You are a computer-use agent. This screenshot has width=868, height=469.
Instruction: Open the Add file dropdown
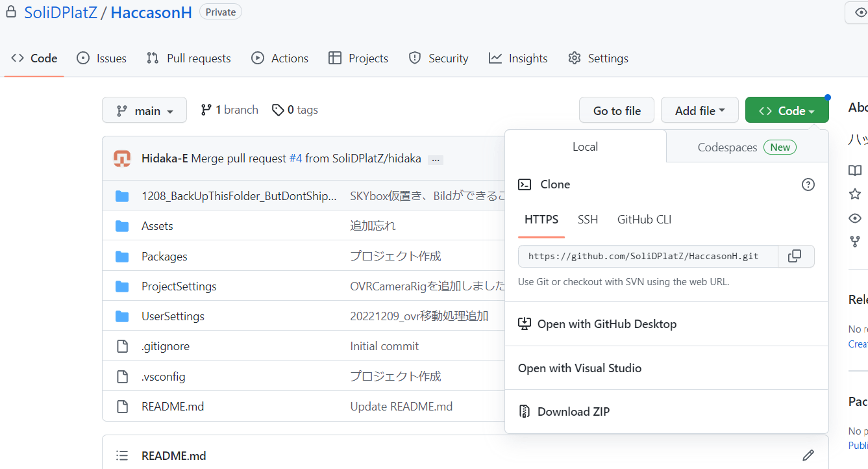tap(699, 110)
